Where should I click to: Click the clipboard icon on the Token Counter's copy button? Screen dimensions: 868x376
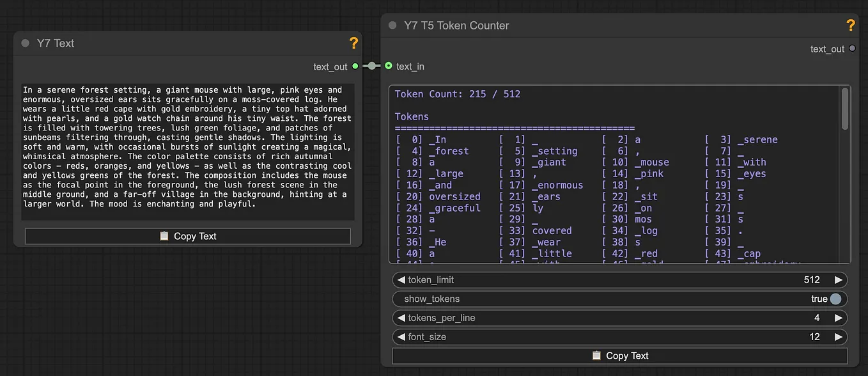597,356
